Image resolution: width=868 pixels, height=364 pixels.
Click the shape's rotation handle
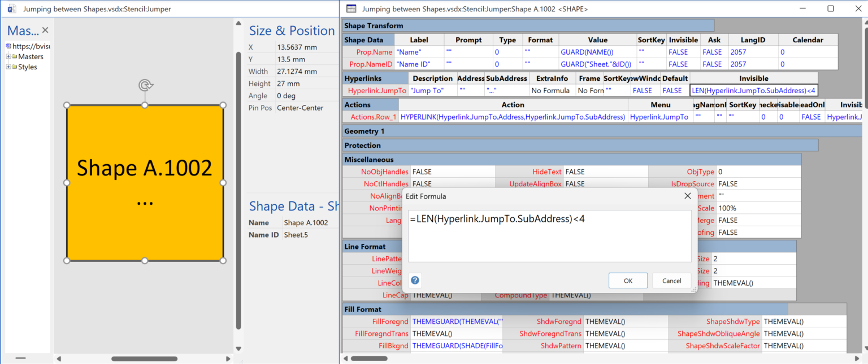tap(145, 85)
